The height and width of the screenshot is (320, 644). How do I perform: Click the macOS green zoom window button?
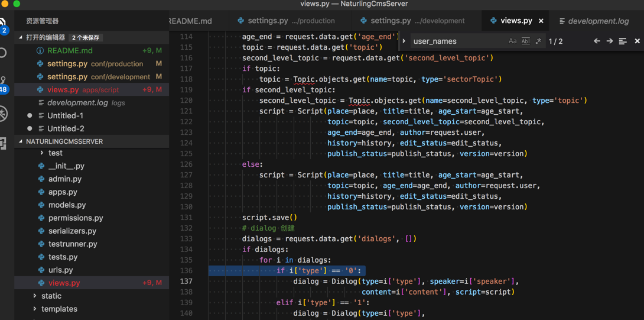(x=17, y=4)
